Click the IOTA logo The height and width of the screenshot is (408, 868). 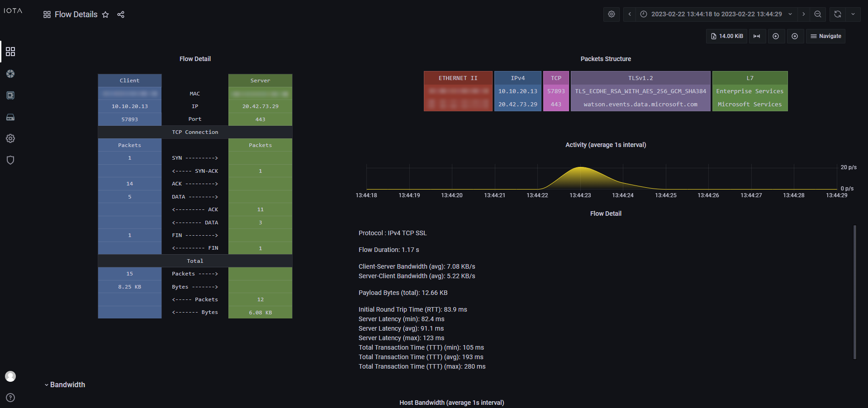13,10
